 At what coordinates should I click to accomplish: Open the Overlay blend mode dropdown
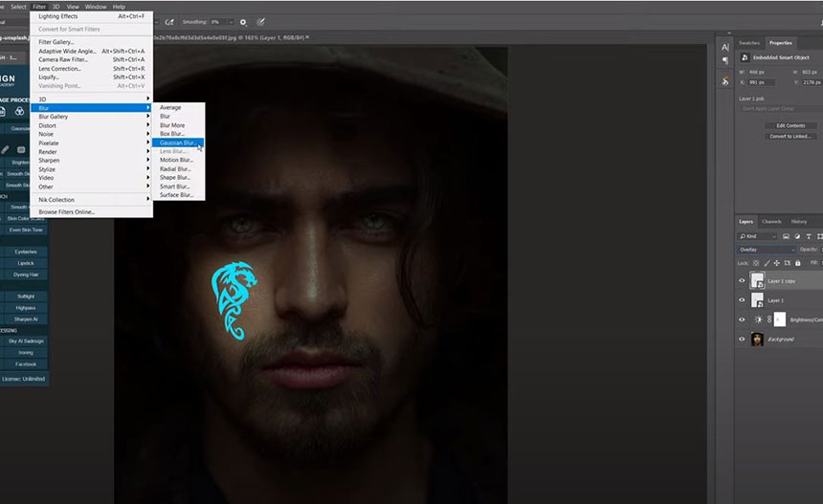click(x=766, y=250)
